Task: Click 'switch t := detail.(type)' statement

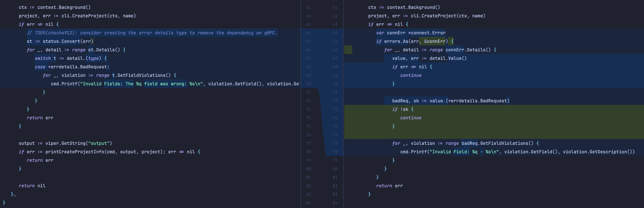Action: point(71,58)
